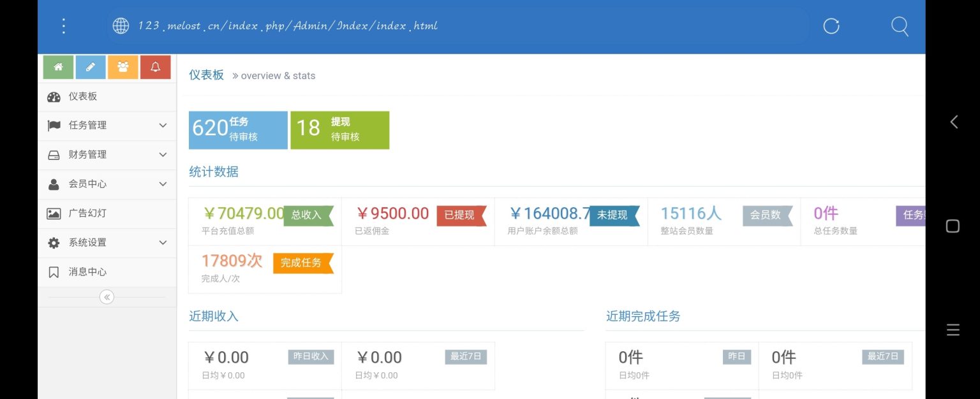Collapse the sidebar using the « arrow
980x399 pixels.
(107, 296)
